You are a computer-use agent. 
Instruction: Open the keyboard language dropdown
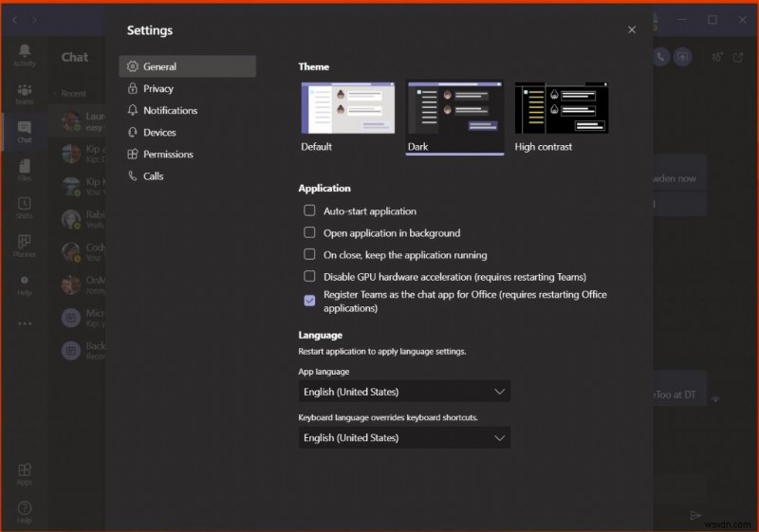(404, 437)
